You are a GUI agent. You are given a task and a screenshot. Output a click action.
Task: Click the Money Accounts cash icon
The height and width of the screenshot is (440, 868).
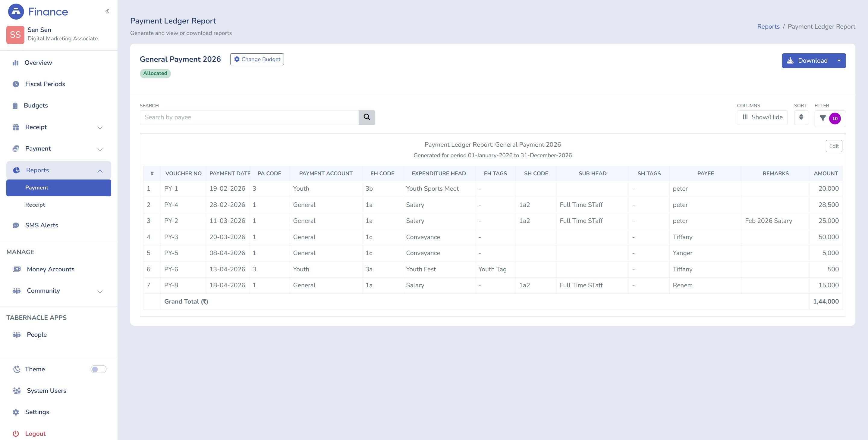pos(17,269)
